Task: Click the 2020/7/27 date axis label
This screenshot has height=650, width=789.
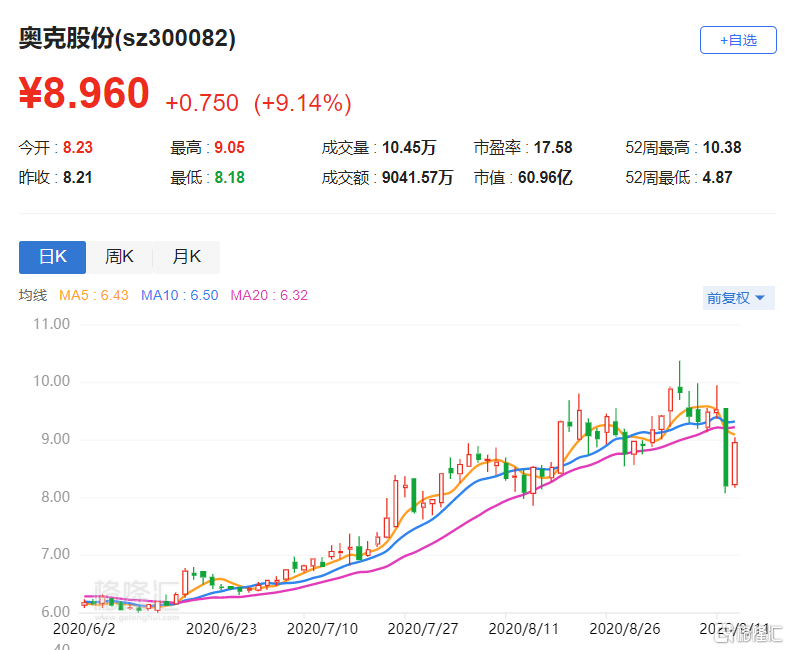Action: [423, 629]
